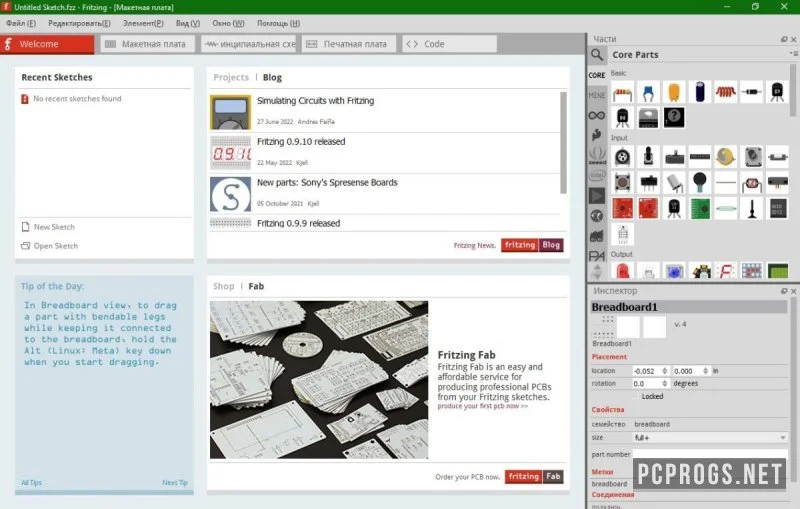The height and width of the screenshot is (509, 800).
Task: Switch to the принципиальная схема tab
Action: (x=248, y=44)
